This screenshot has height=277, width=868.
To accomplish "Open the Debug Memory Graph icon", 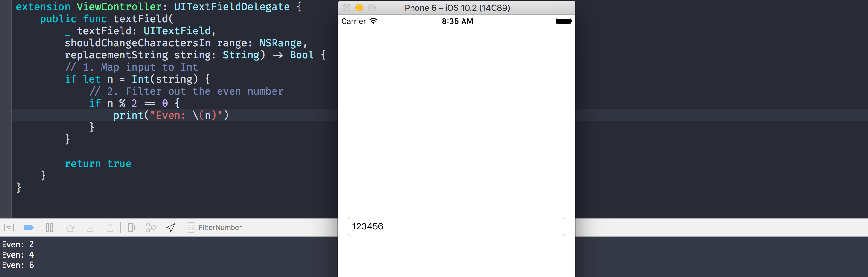I will tap(151, 228).
